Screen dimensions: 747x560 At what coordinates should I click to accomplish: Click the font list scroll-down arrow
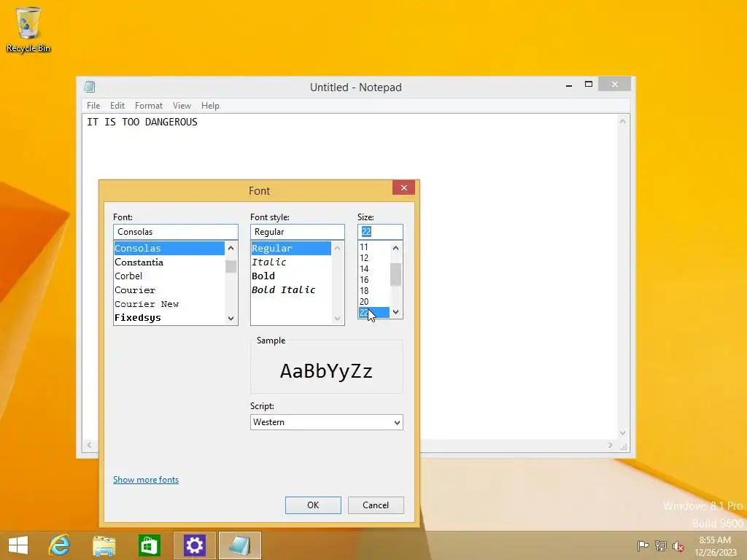[231, 318]
